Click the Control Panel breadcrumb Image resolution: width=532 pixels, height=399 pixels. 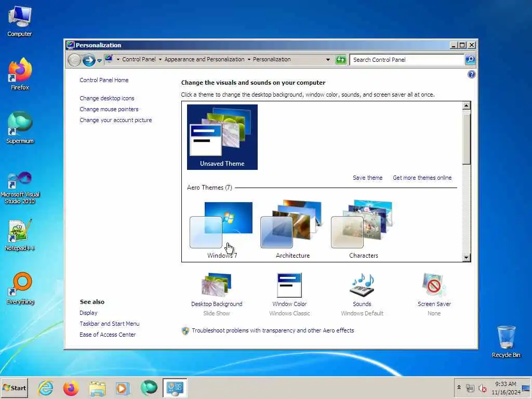click(139, 59)
